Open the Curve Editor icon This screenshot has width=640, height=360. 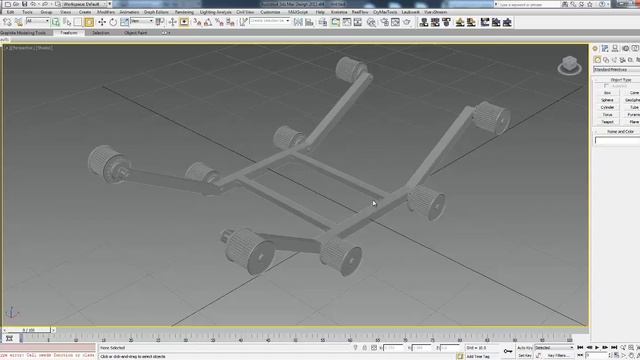coord(347,22)
